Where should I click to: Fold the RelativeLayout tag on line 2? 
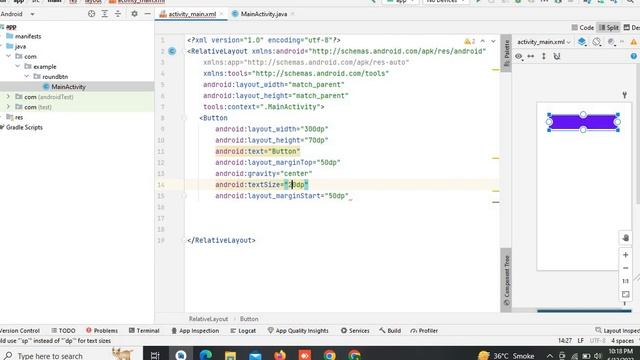[184, 51]
